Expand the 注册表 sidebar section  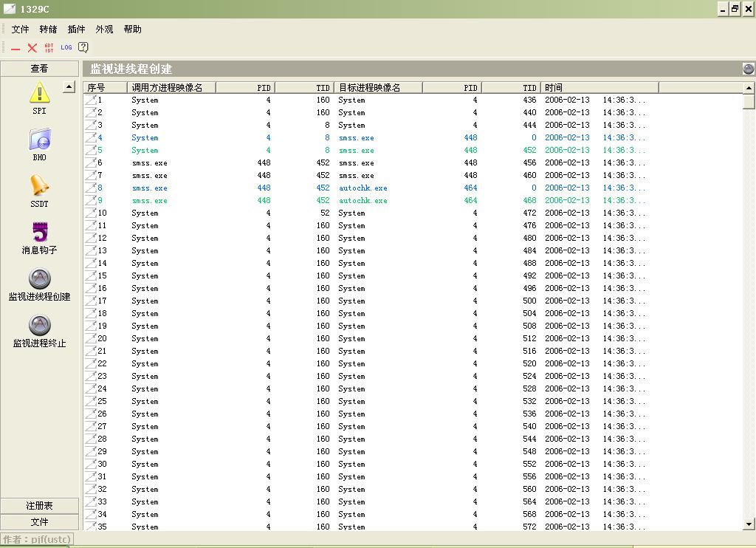(x=39, y=506)
